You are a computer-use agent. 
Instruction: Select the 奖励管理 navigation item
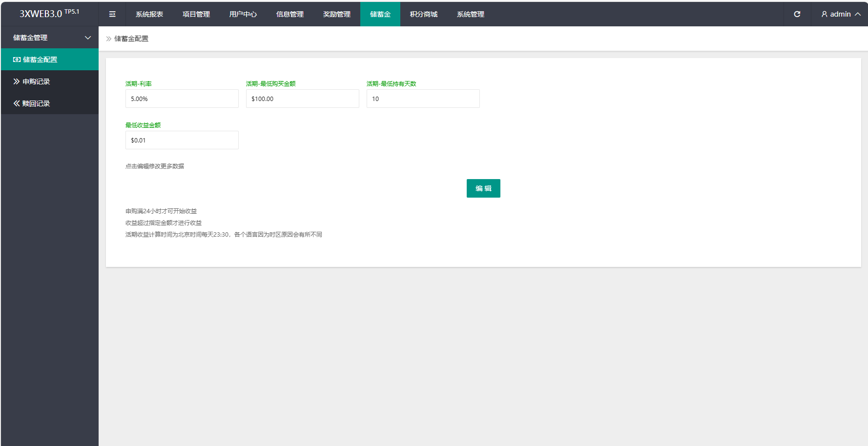click(x=337, y=14)
